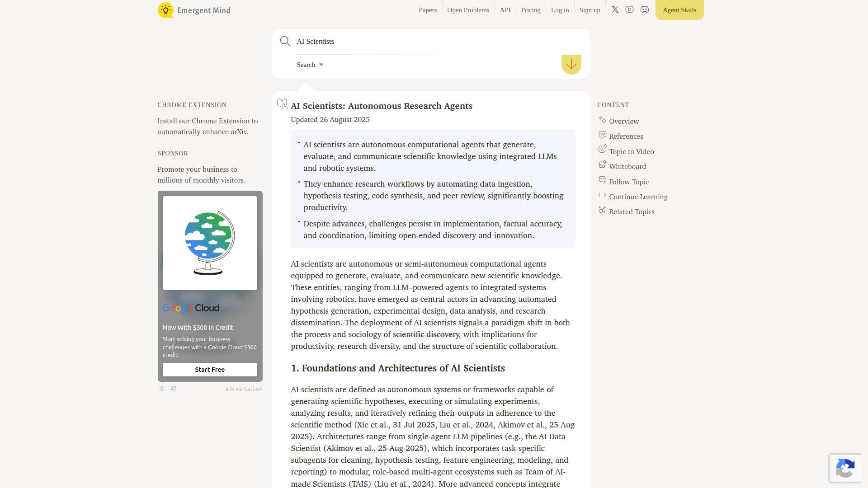
Task: Click the Overview sparkle icon
Action: click(602, 120)
